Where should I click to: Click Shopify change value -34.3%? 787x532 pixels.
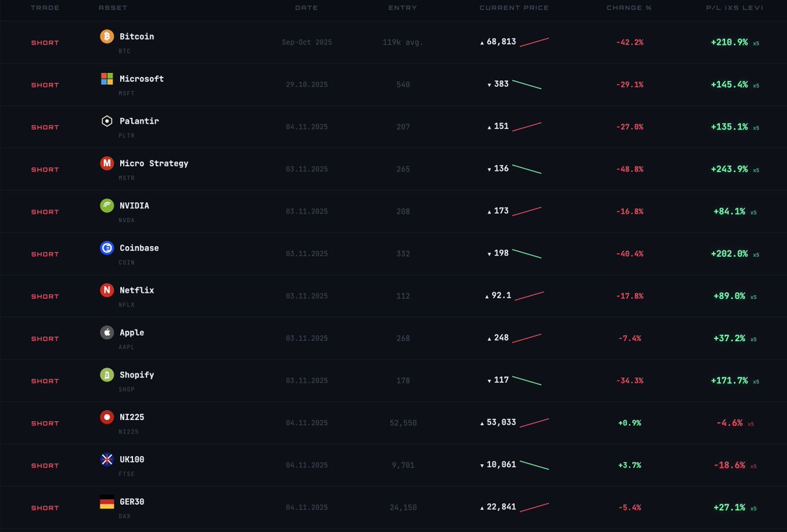point(630,380)
